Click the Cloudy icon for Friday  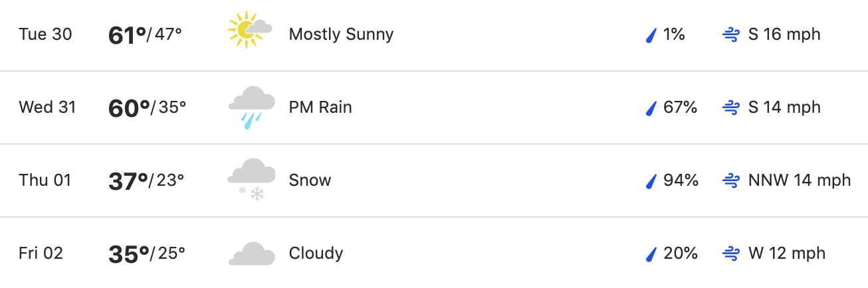coord(252,254)
